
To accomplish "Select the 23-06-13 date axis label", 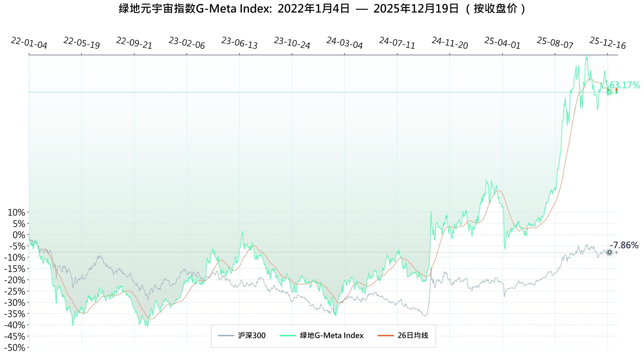I will (239, 43).
